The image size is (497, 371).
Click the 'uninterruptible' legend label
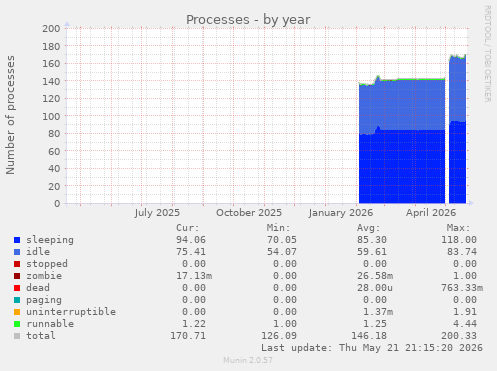[x=71, y=312]
